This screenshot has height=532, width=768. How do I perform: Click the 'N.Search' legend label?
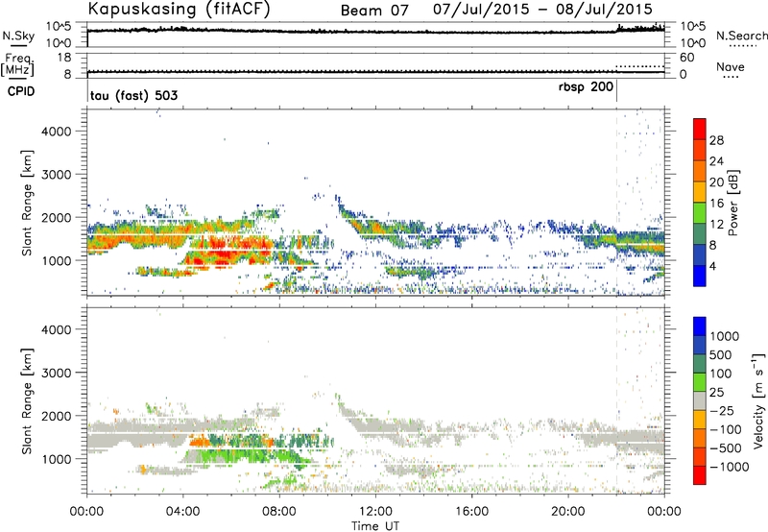tap(741, 36)
